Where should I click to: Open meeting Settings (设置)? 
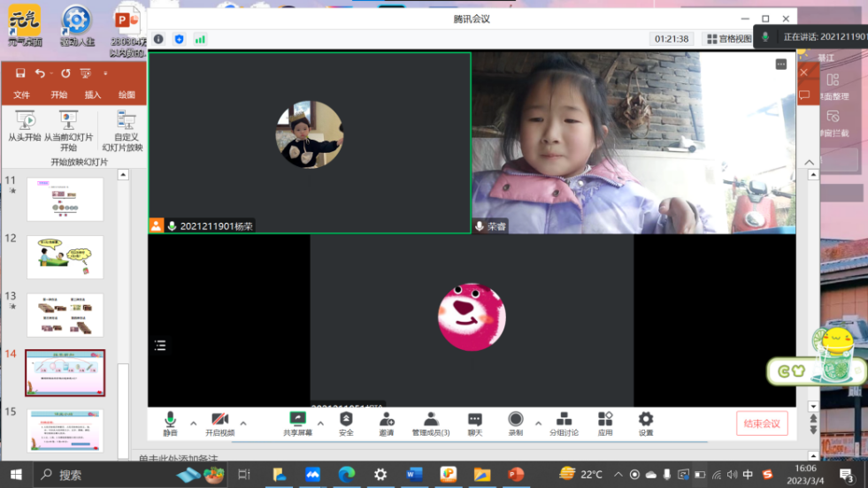[x=646, y=423]
